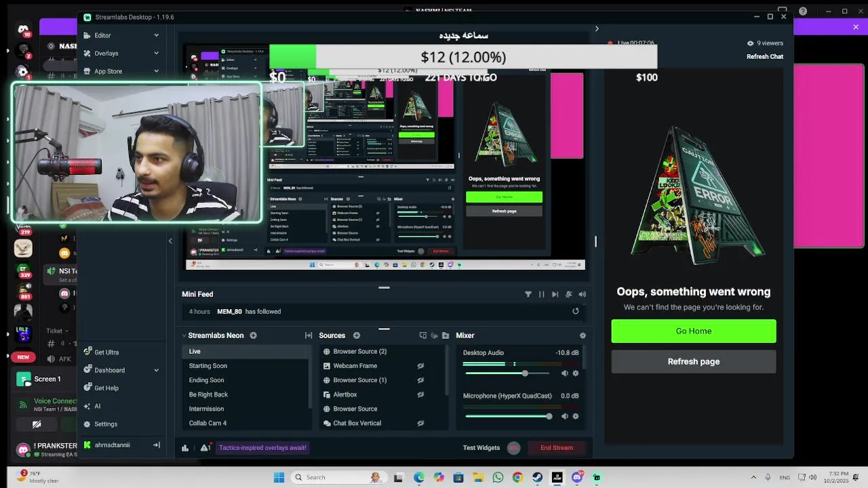Open the AI sidebar item
The width and height of the screenshot is (868, 488).
(92, 406)
